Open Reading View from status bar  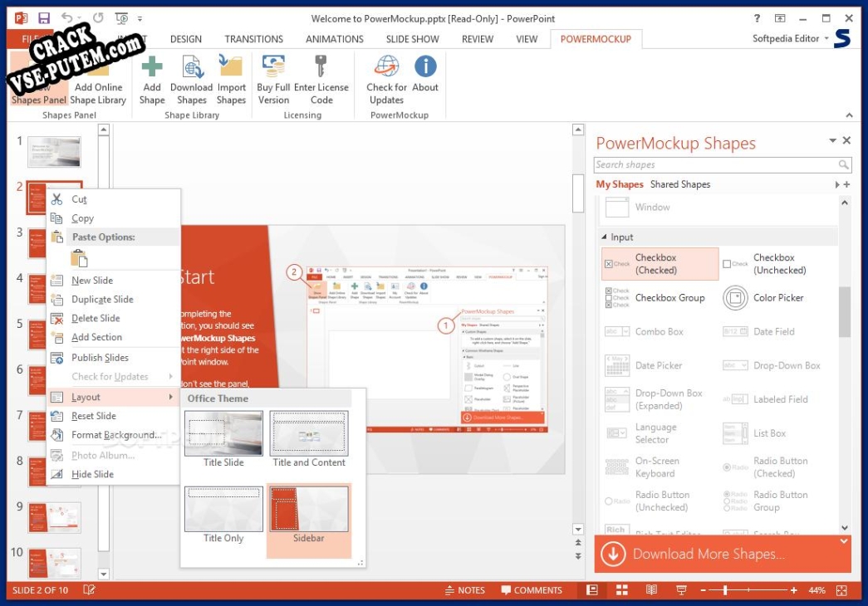coord(651,590)
